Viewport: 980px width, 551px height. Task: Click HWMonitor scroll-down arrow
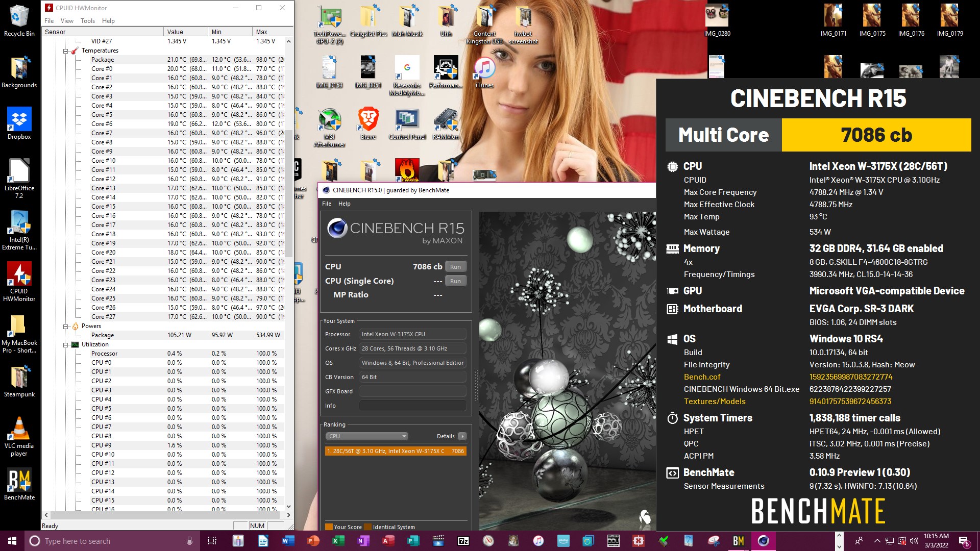[x=288, y=507]
